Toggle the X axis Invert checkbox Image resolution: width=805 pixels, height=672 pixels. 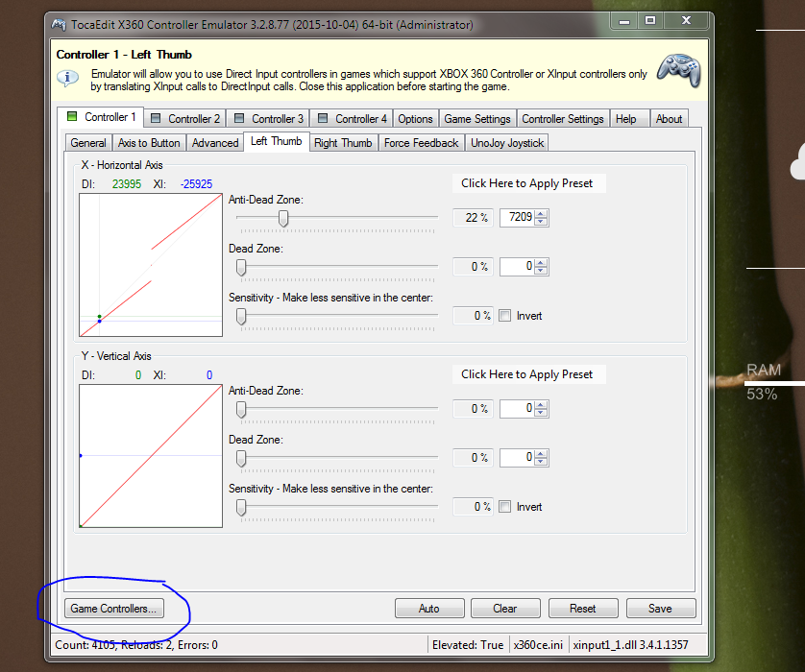click(x=505, y=316)
